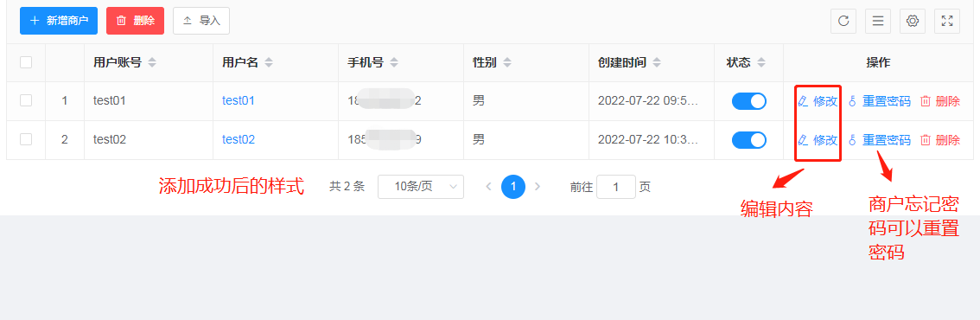Open the column display list icon
The height and width of the screenshot is (320, 980).
[877, 21]
